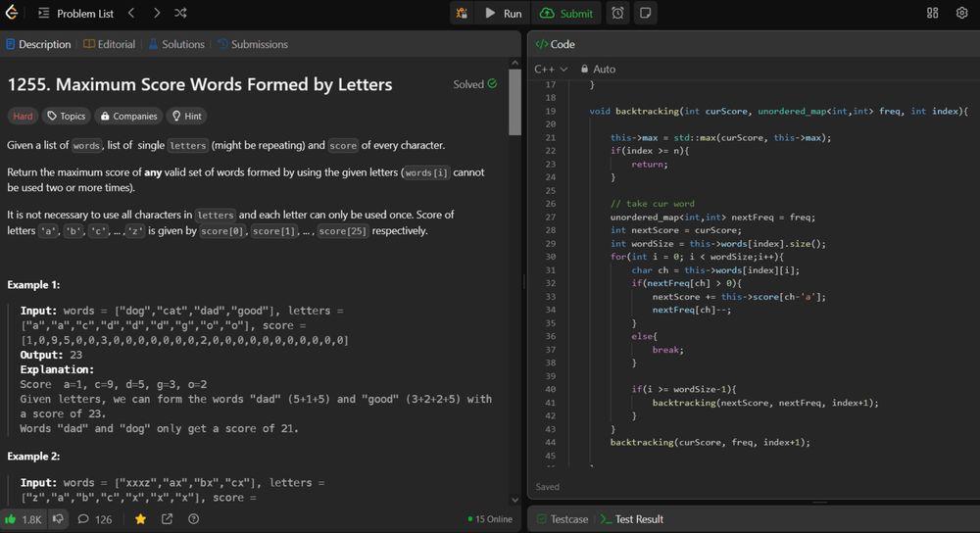Open the Testcase tab

(563, 519)
